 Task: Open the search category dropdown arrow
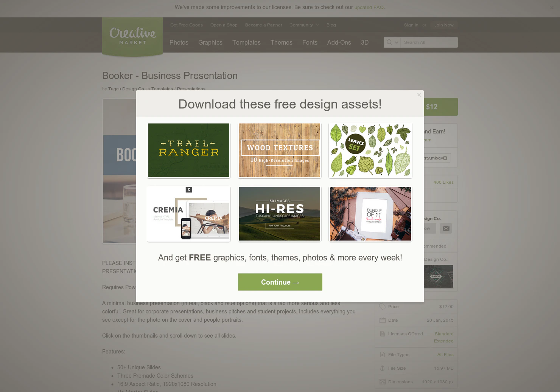[x=397, y=42]
